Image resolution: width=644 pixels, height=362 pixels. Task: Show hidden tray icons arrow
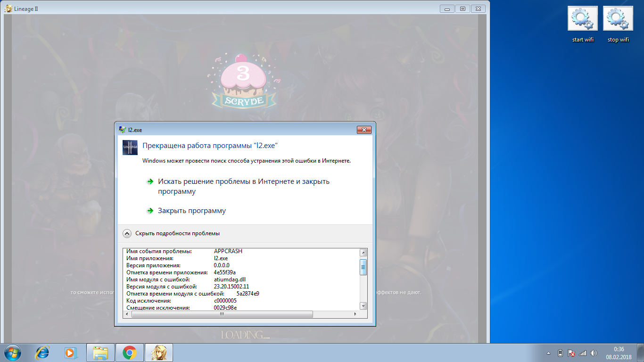pyautogui.click(x=548, y=353)
